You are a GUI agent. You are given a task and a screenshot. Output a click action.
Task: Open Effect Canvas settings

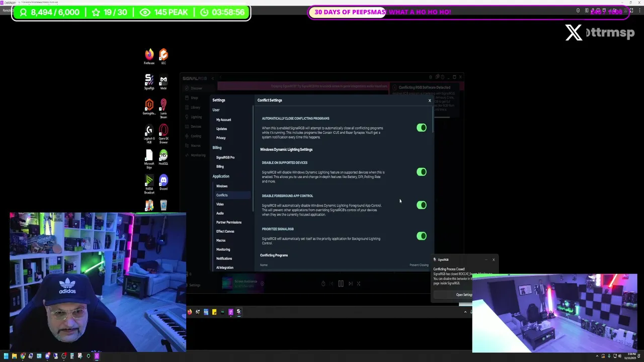225,231
